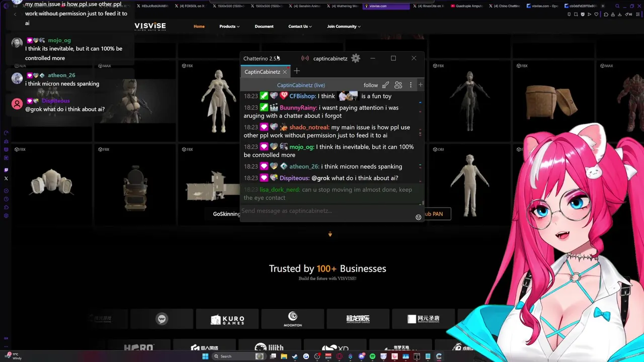This screenshot has height=362, width=644.
Task: Click the 100+ text in the Trusted heading
Action: point(327,268)
